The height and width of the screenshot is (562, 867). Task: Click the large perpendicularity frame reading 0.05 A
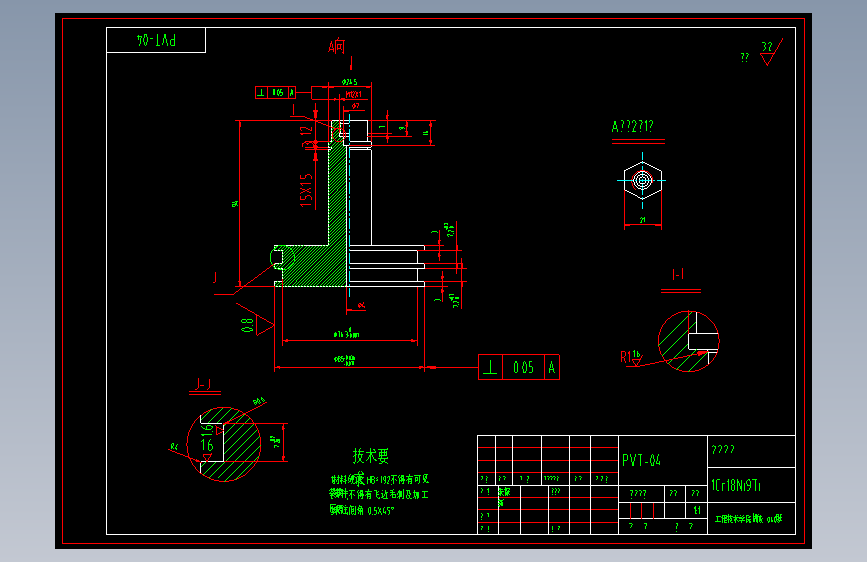[519, 367]
